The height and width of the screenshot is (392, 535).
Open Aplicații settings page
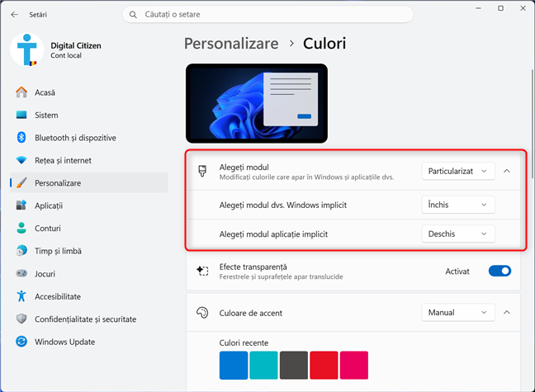pyautogui.click(x=89, y=205)
